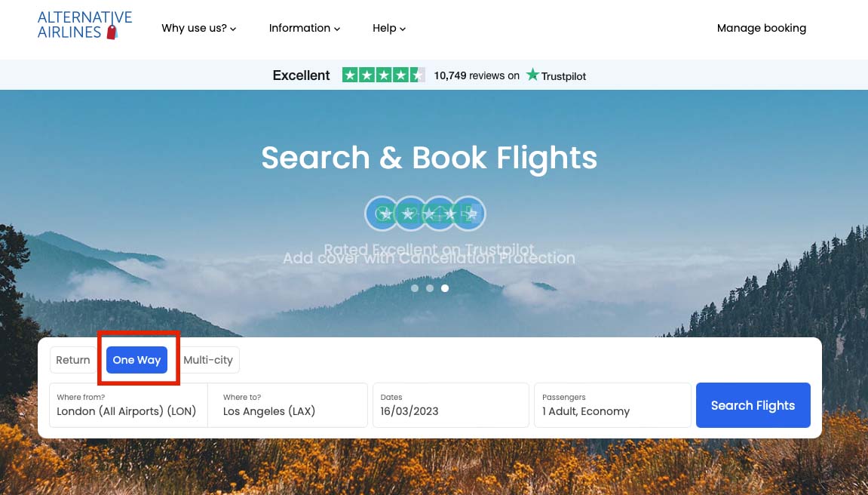
Task: Open the Why use us? menu
Action: pyautogui.click(x=199, y=28)
